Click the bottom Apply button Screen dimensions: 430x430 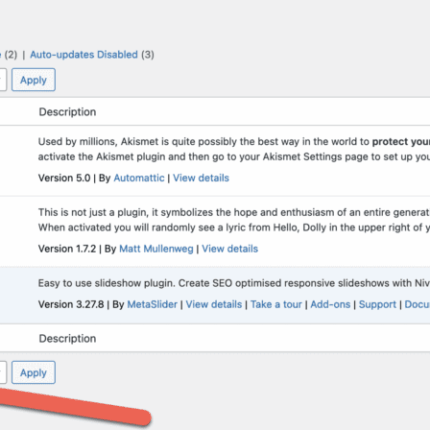pyautogui.click(x=33, y=372)
